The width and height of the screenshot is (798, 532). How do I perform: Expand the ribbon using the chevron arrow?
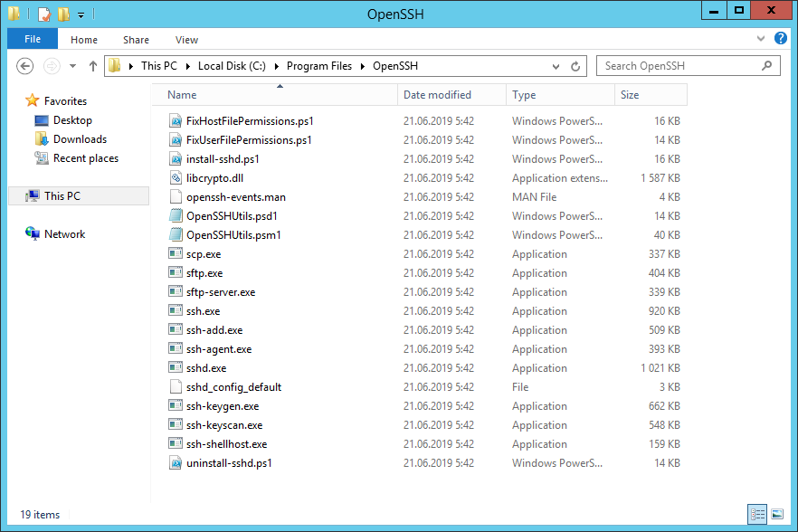click(x=760, y=39)
